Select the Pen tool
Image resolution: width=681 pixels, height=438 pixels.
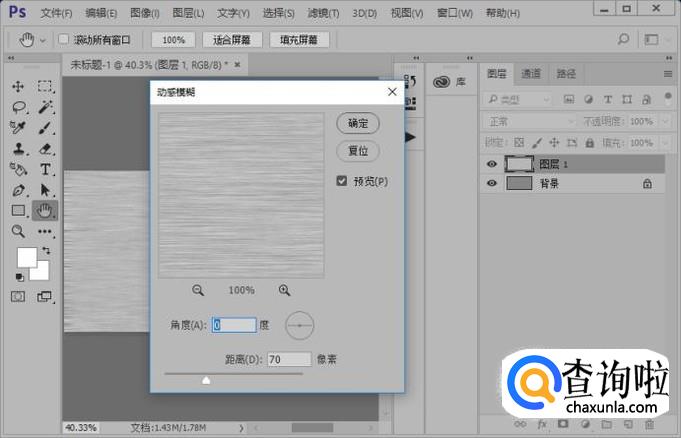click(19, 190)
